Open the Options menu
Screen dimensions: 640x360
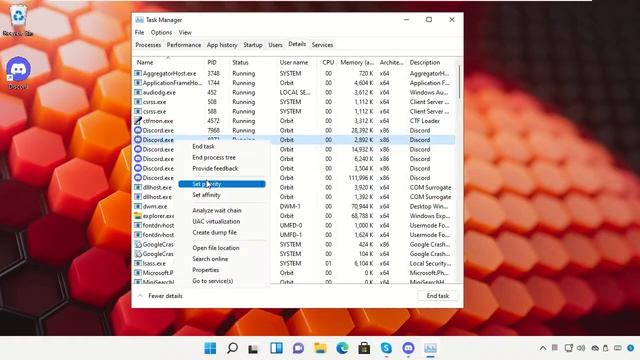click(161, 32)
